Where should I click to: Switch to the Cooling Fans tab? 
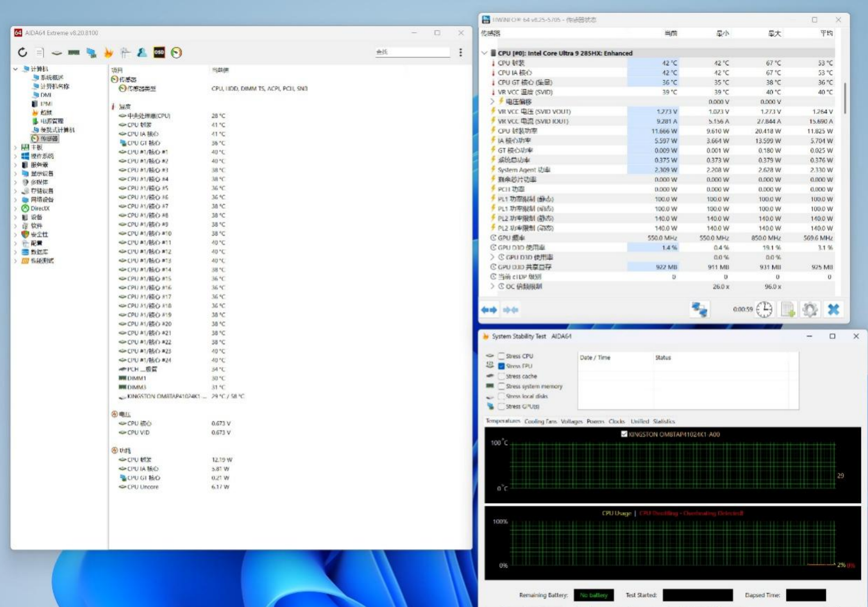[540, 422]
